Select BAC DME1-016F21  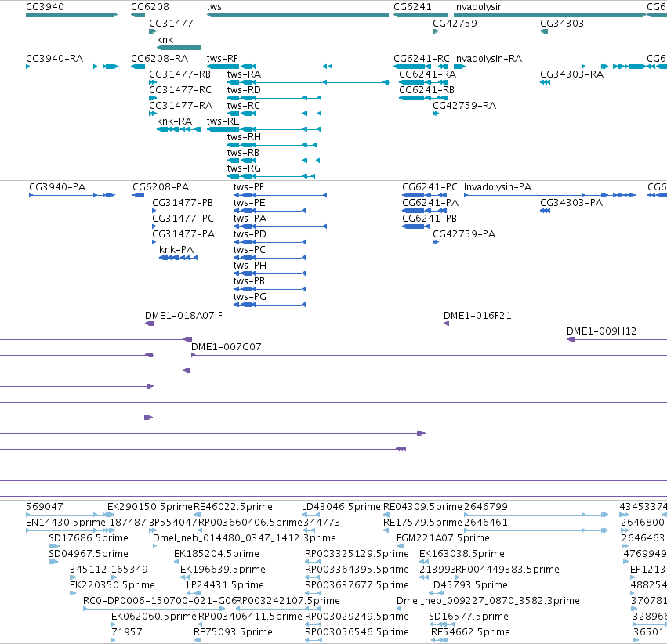tap(477, 316)
